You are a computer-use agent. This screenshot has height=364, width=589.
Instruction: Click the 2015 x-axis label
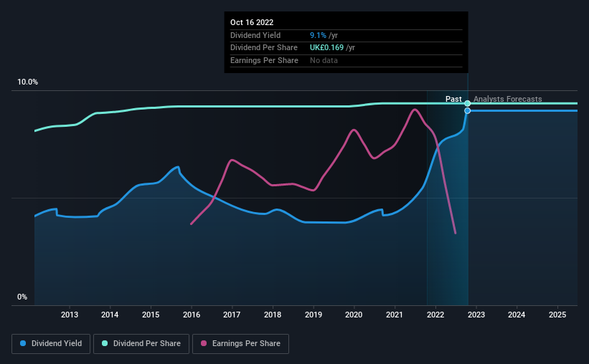coord(151,315)
